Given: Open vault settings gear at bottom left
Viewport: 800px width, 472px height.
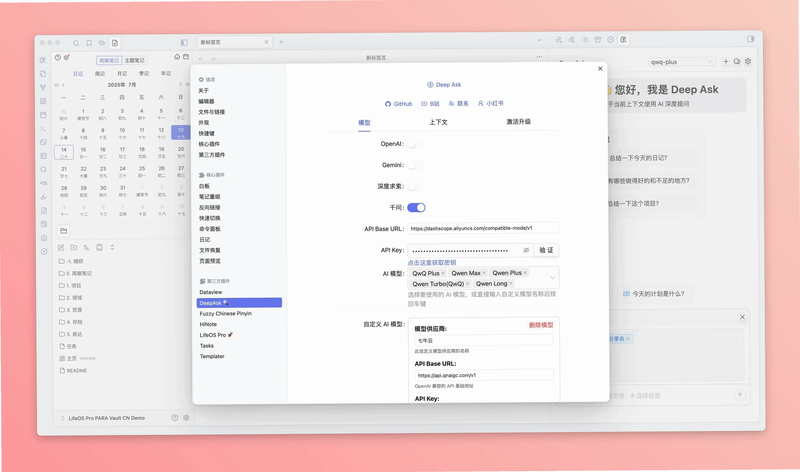Looking at the screenshot, I should click(x=186, y=417).
